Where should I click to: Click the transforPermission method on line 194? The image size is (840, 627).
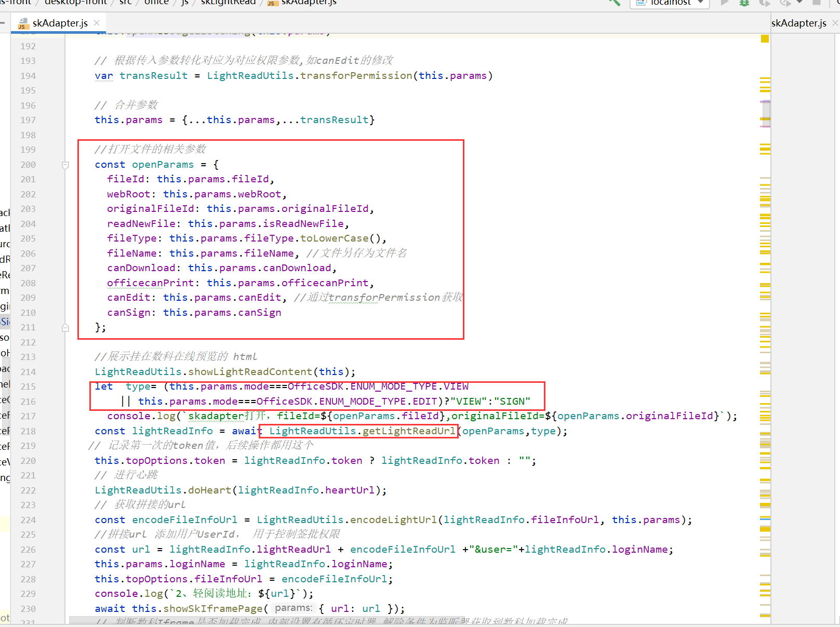[356, 76]
